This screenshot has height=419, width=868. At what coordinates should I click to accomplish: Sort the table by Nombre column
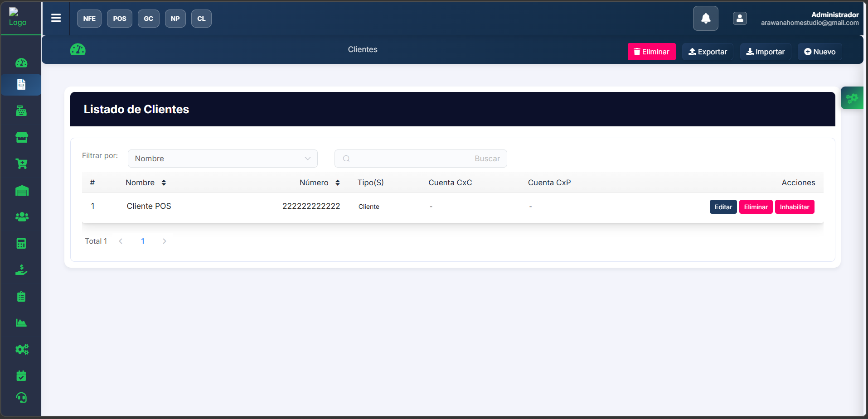tap(164, 183)
